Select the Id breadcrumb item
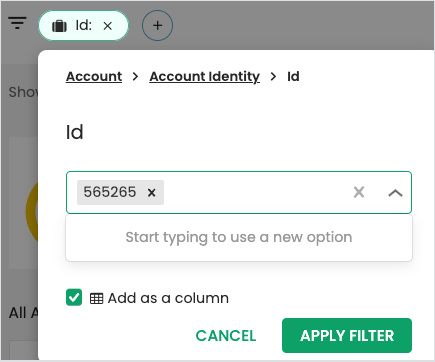The image size is (435, 362). (x=293, y=77)
